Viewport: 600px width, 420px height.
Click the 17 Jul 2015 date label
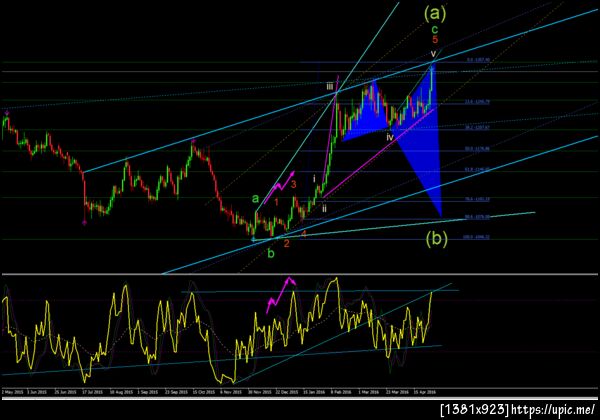click(x=91, y=392)
